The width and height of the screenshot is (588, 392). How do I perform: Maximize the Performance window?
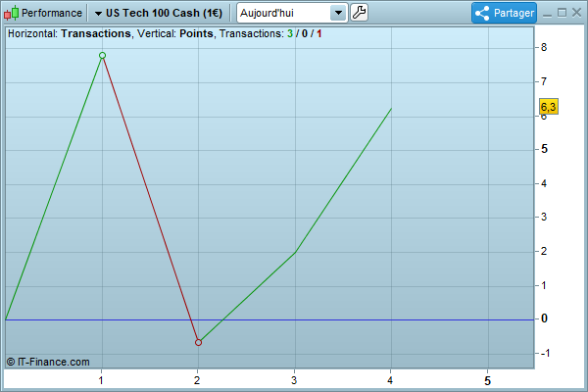pos(562,13)
